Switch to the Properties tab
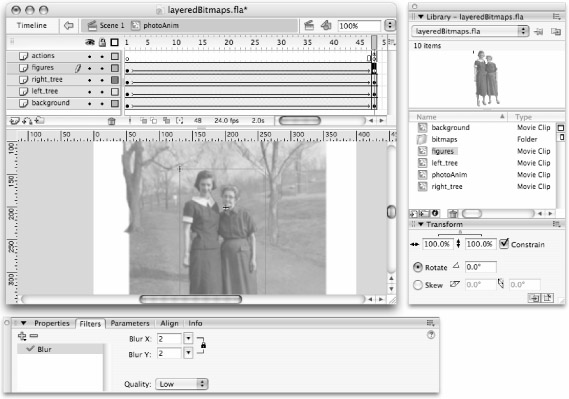 click(x=52, y=323)
